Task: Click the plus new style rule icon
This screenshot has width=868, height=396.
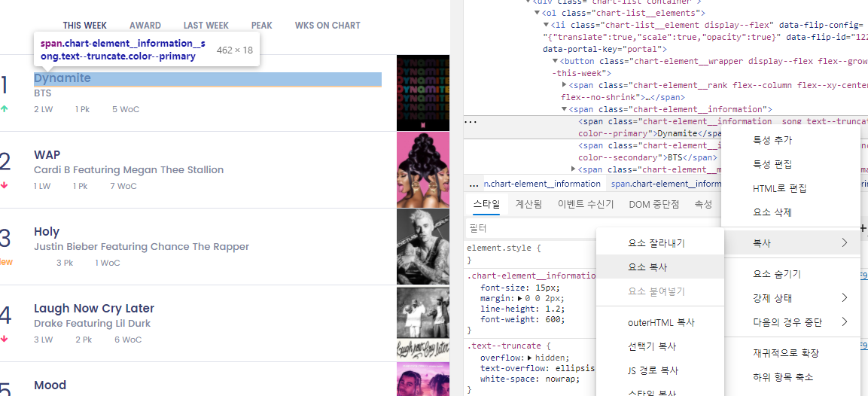Action: point(863,228)
